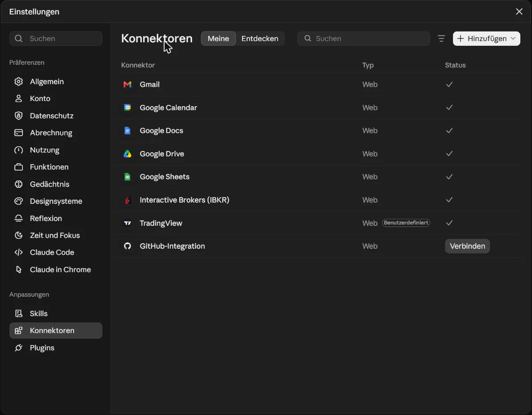Click the Google Docs icon

[127, 130]
